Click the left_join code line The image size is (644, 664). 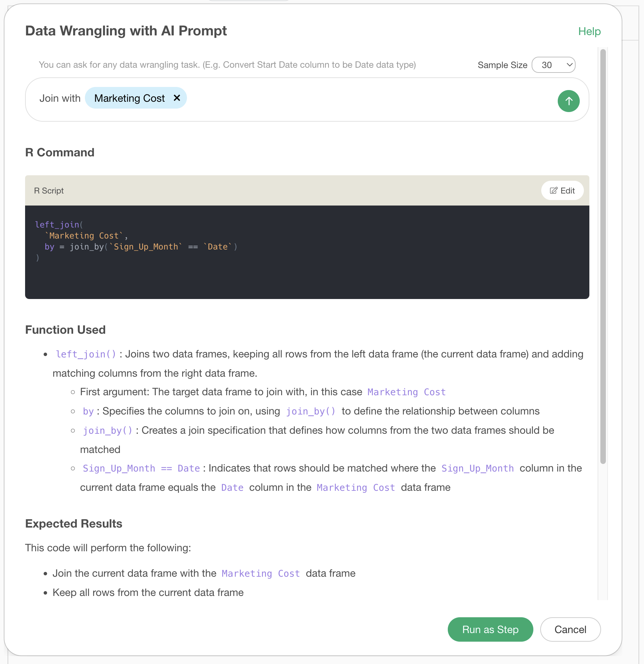[x=59, y=225]
